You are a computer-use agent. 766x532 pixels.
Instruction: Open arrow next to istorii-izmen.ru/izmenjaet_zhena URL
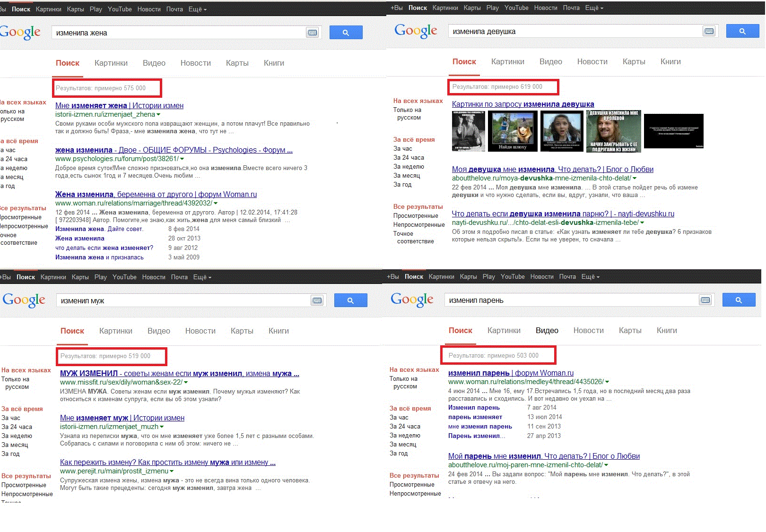coord(158,114)
